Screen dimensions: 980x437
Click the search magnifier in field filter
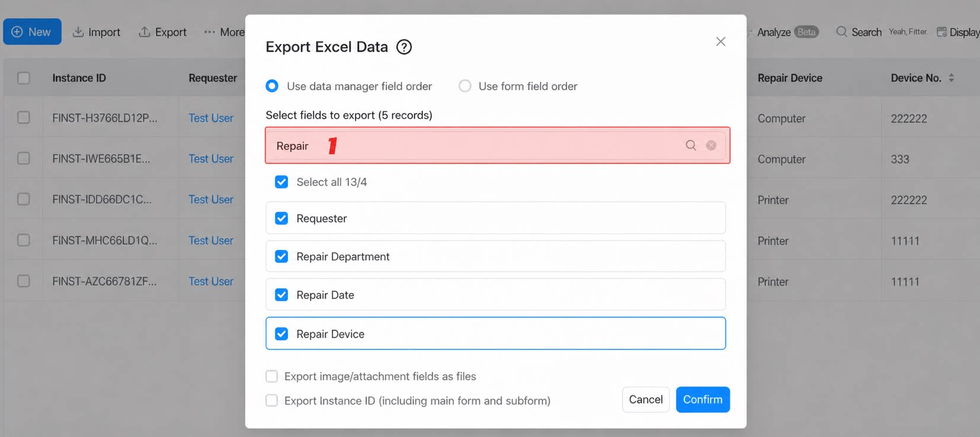coord(691,145)
